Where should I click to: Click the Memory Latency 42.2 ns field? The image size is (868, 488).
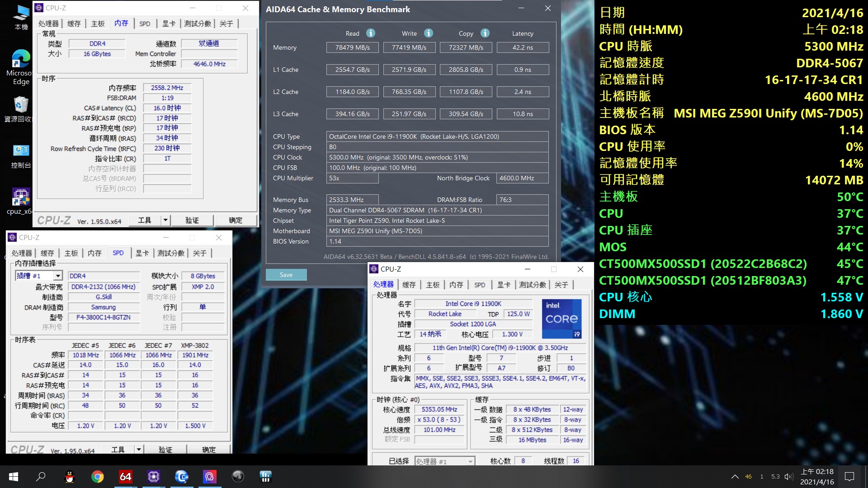pos(523,47)
